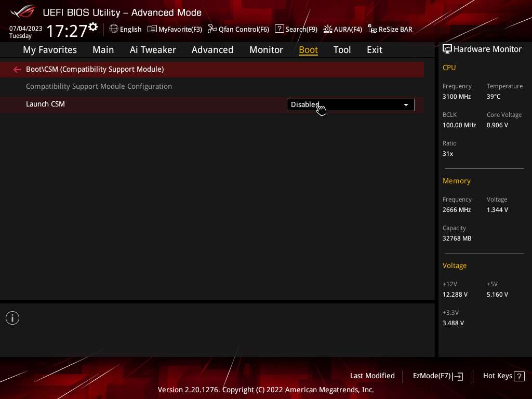Viewport: 532px width, 399px height.
Task: Select the Launch CSM setting row
Action: (212, 105)
